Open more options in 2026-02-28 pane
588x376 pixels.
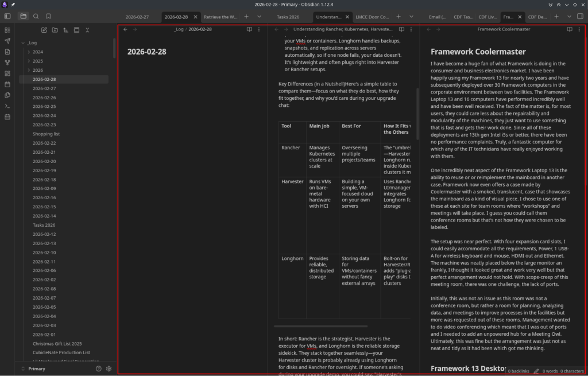click(x=259, y=29)
